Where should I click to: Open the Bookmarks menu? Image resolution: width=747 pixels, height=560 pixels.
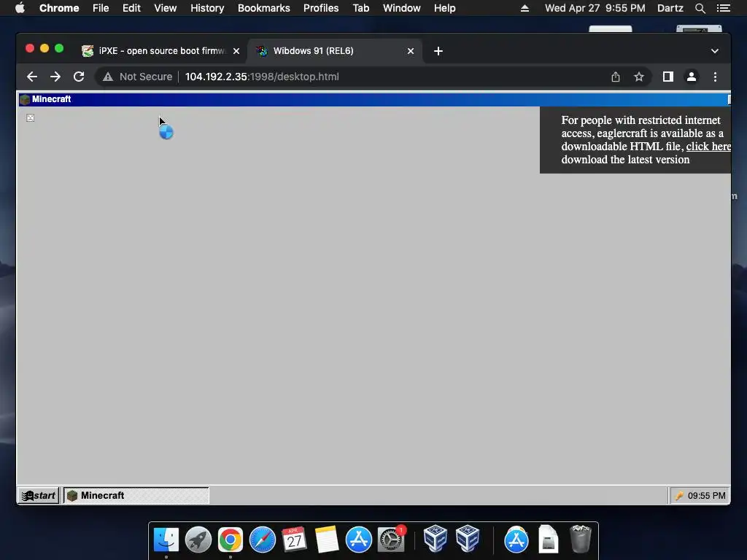click(264, 8)
